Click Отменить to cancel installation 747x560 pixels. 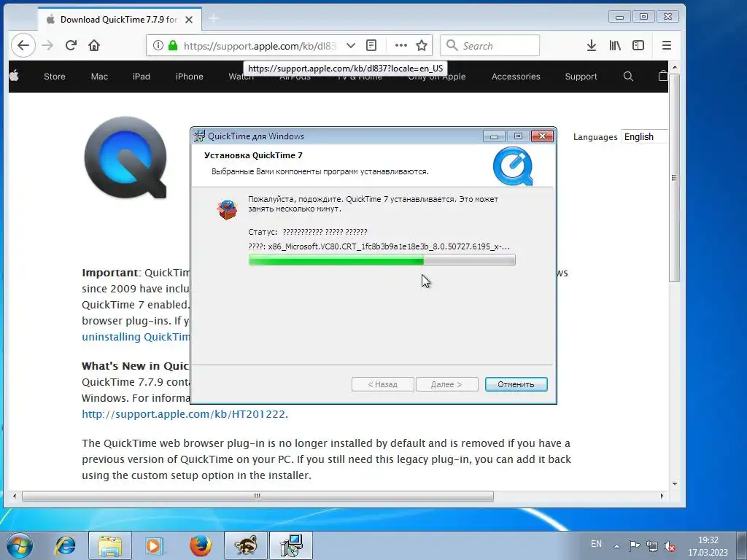tap(516, 384)
